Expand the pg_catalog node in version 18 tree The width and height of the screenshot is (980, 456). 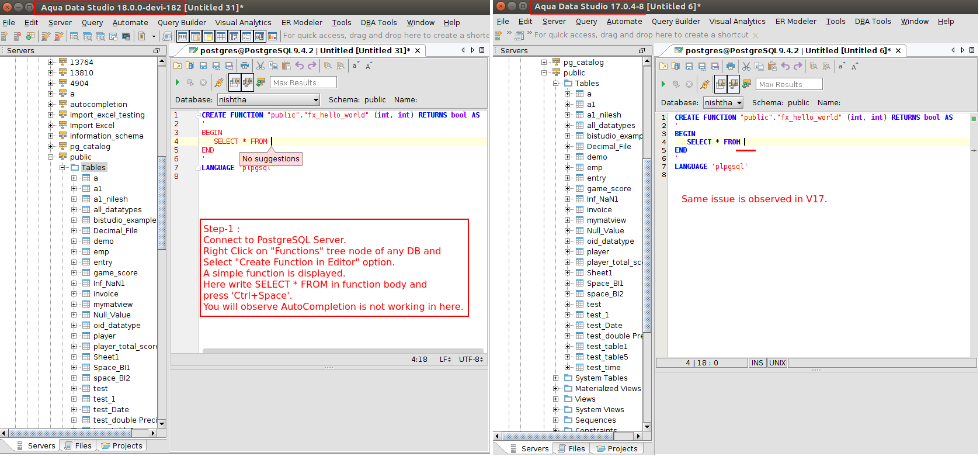point(51,147)
